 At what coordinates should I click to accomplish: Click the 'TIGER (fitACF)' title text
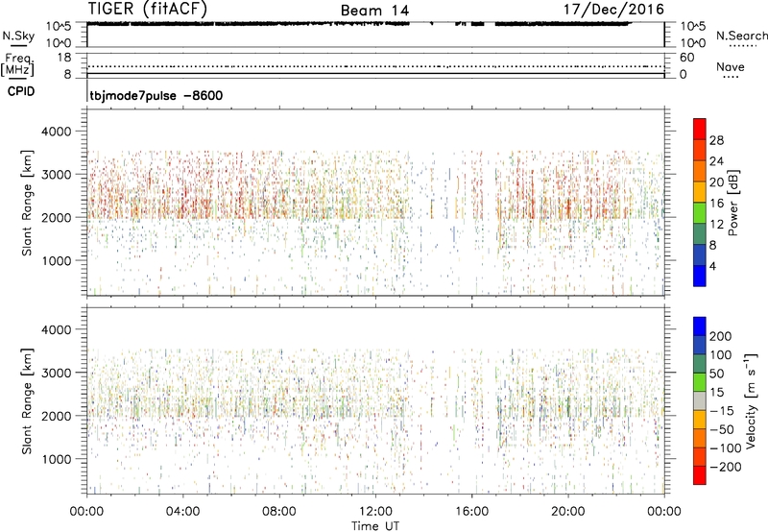tap(148, 9)
